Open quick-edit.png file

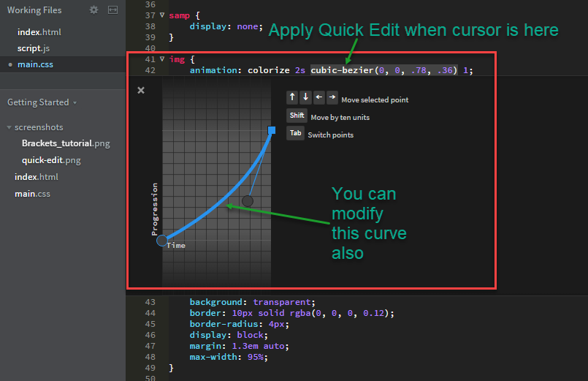click(x=51, y=160)
